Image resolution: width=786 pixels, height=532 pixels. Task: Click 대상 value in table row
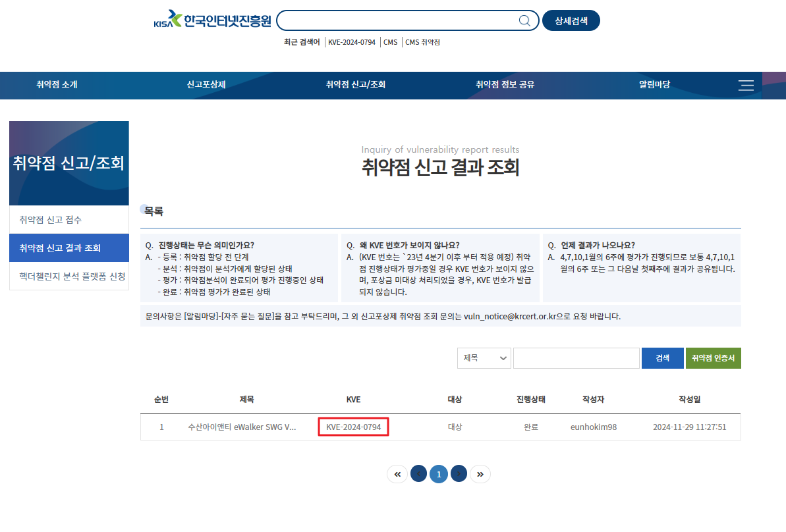455,427
